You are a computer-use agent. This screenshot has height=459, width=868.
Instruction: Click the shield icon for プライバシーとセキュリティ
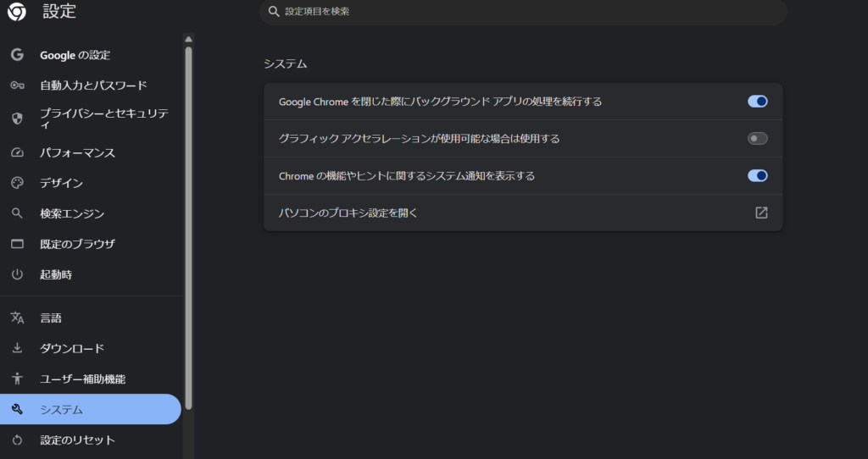17,119
